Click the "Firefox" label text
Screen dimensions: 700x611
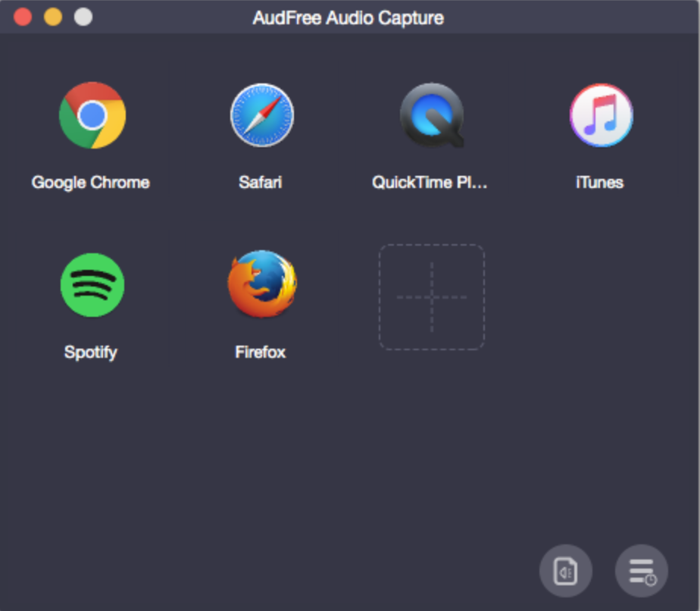[261, 352]
